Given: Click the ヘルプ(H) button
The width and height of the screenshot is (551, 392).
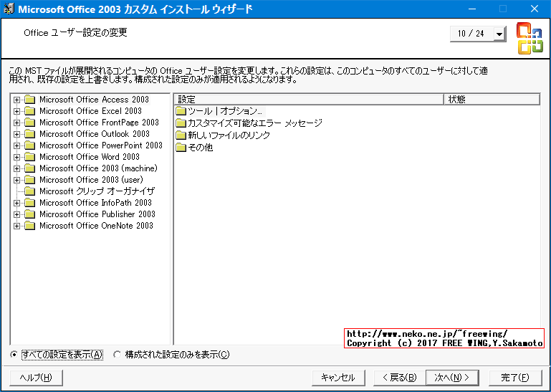Looking at the screenshot, I should point(37,378).
